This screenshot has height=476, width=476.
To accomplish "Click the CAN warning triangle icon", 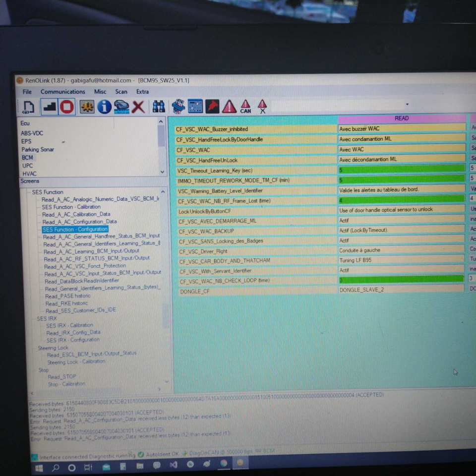I will 245,107.
